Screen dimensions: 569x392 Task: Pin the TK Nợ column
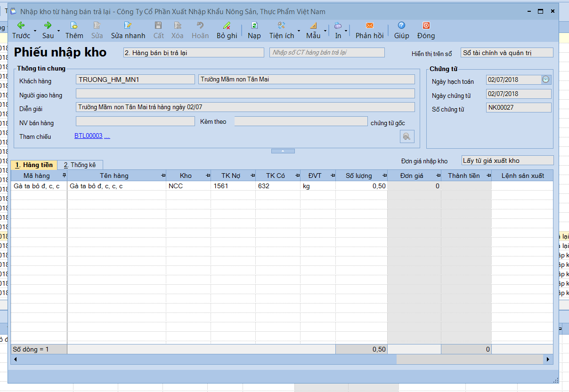click(252, 176)
